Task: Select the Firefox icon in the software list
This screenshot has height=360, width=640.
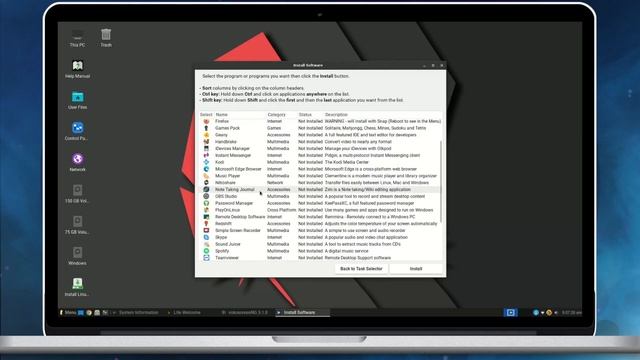Action: [x=206, y=121]
